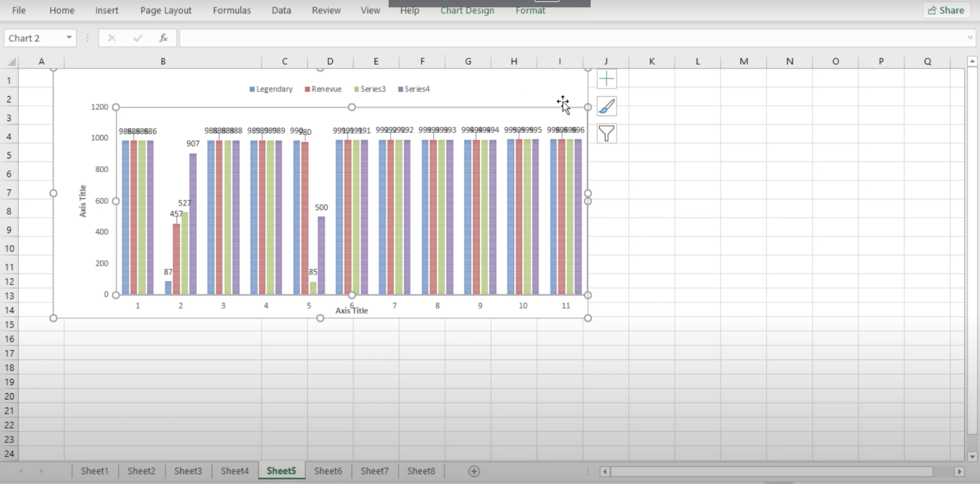Select column M header
The width and height of the screenshot is (980, 484).
click(744, 61)
